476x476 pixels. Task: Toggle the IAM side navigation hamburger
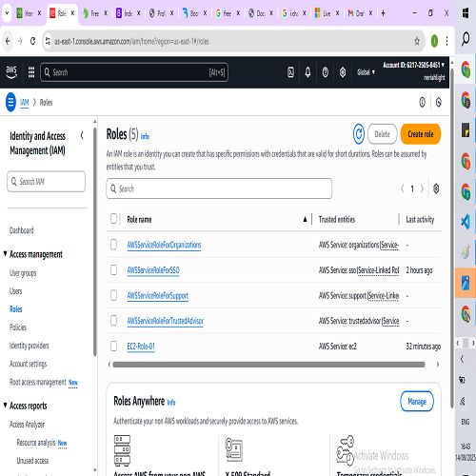pyautogui.click(x=10, y=102)
